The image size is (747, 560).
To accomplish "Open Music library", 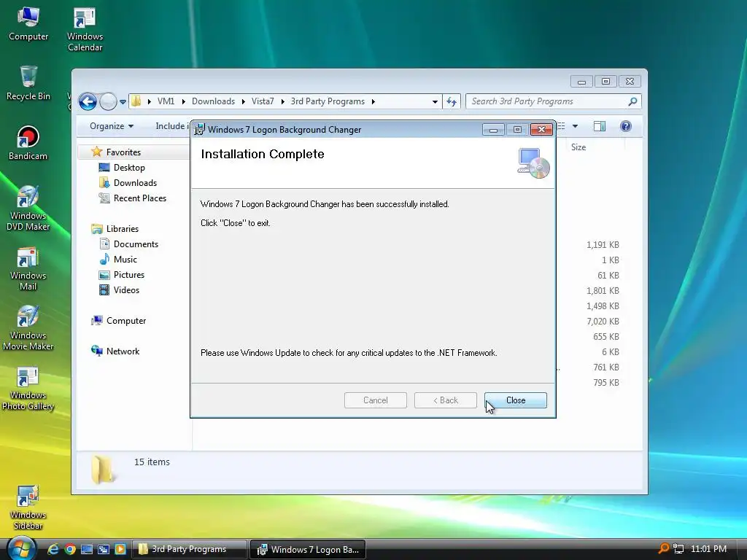I will 125,260.
